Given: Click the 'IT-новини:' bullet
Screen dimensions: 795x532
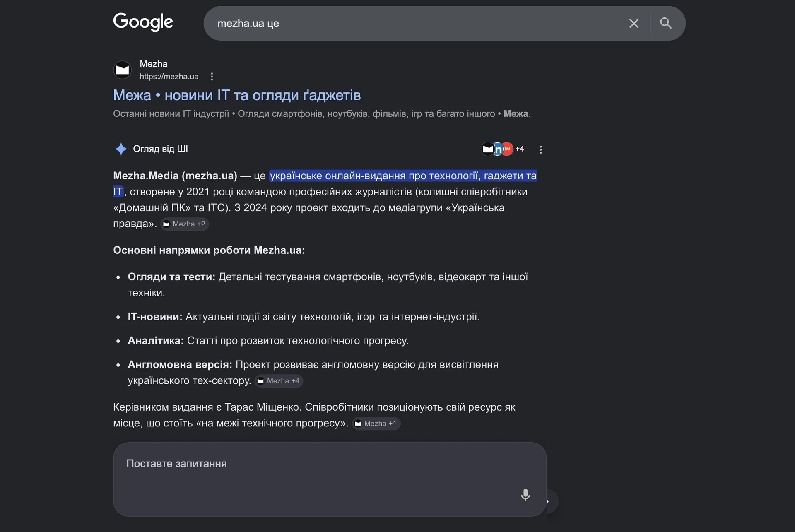Looking at the screenshot, I should click(x=155, y=317).
